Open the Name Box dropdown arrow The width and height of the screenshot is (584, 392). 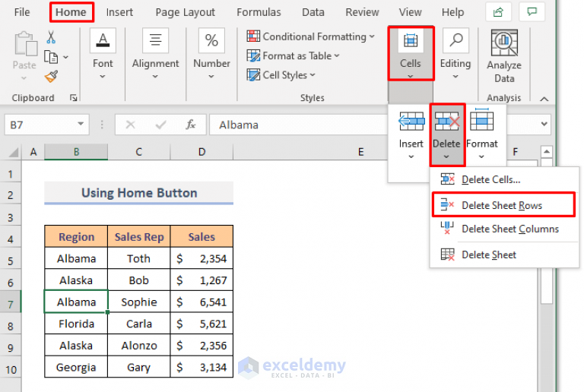(81, 124)
